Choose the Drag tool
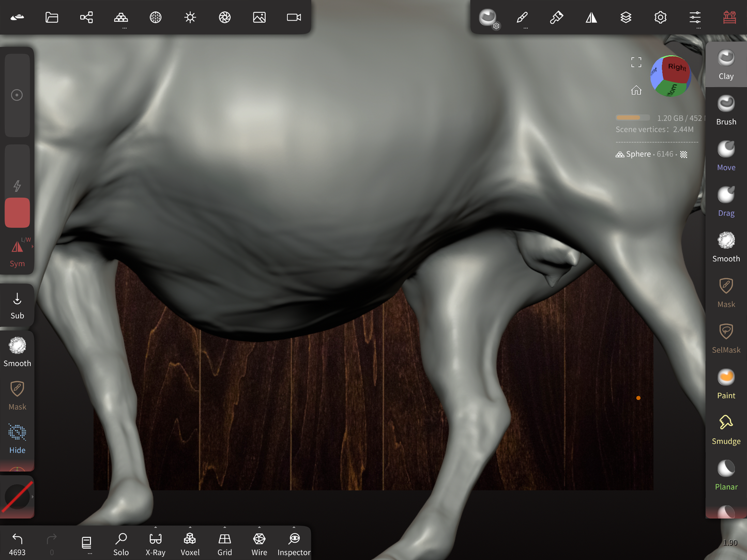This screenshot has height=560, width=747. [726, 201]
